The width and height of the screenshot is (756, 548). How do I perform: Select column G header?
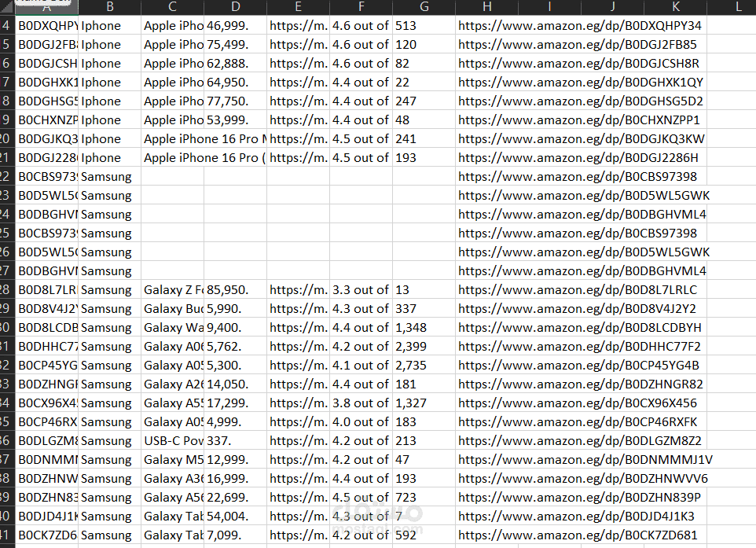(x=424, y=7)
